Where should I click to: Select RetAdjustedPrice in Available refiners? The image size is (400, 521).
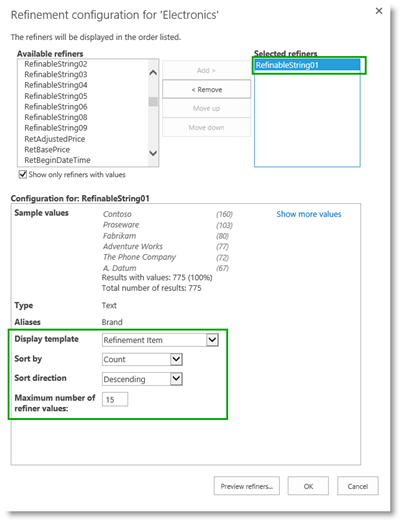55,139
